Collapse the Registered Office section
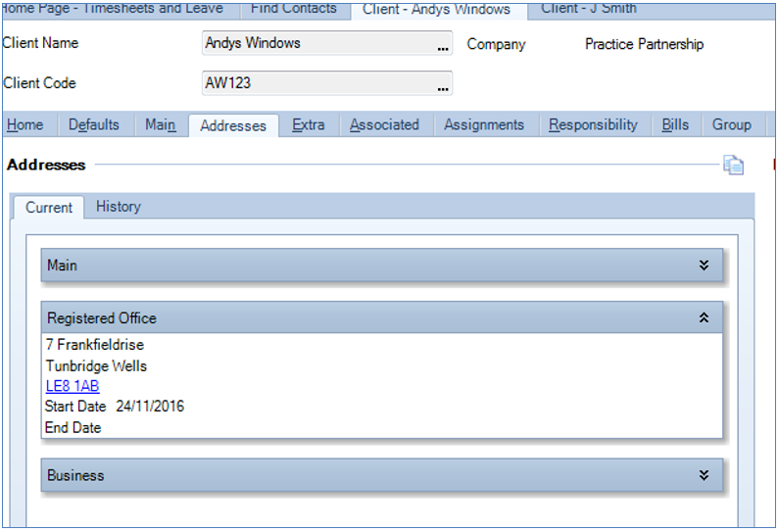 point(704,317)
